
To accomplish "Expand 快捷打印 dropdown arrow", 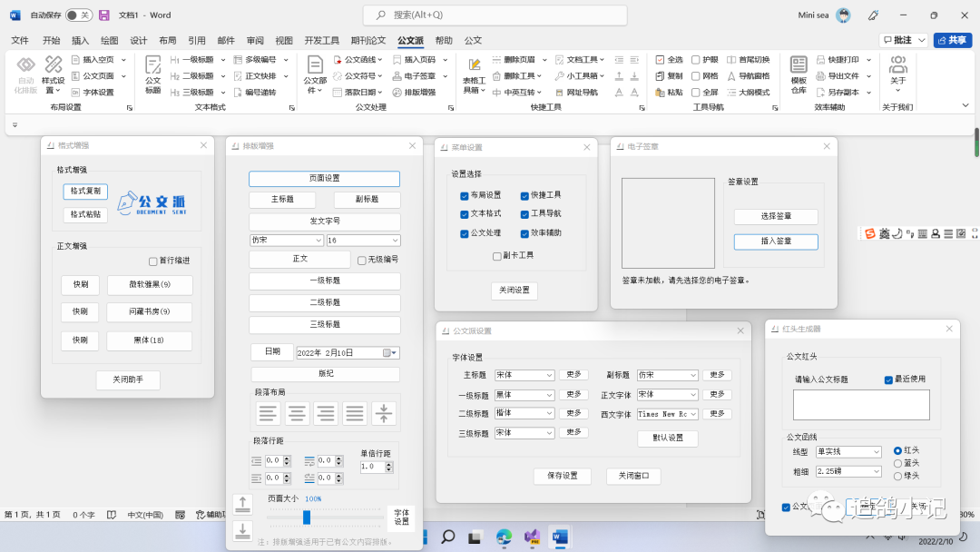I will pyautogui.click(x=868, y=59).
